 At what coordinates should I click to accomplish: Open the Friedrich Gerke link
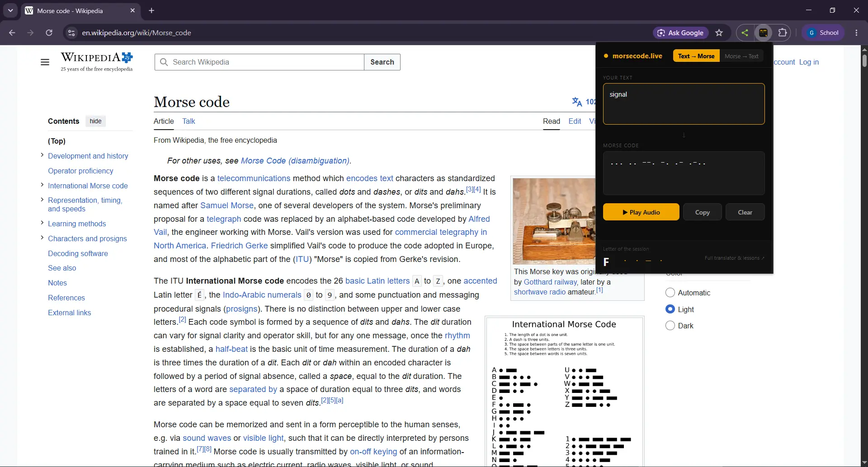click(x=239, y=246)
